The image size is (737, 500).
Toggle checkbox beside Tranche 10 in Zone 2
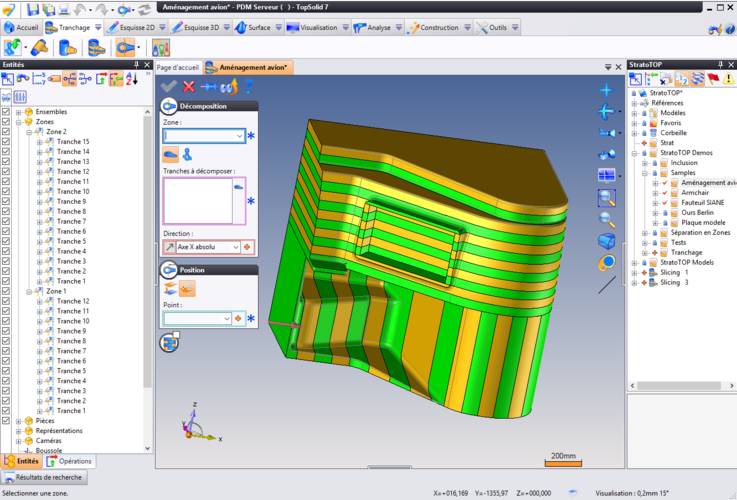(x=6, y=192)
